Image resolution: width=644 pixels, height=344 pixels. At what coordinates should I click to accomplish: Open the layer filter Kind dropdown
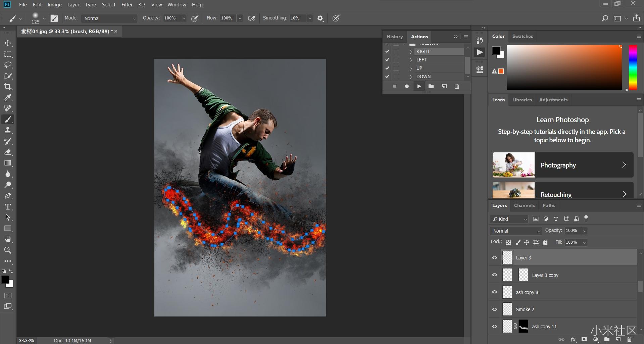pos(509,219)
